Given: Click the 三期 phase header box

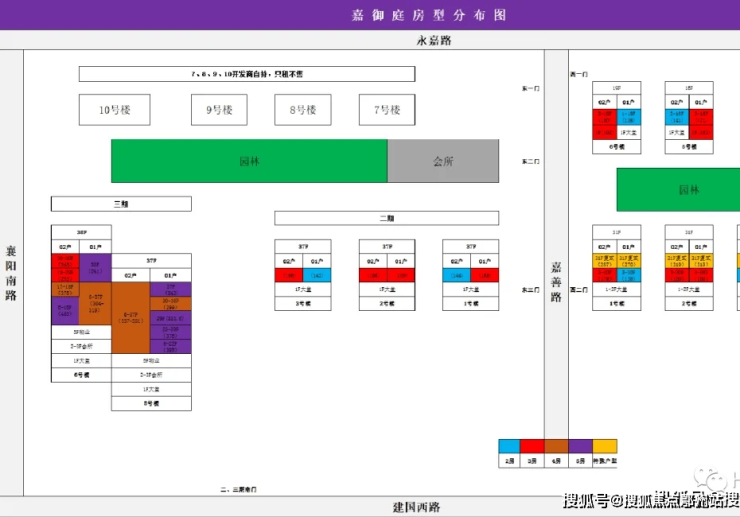Looking at the screenshot, I should coord(121,204).
